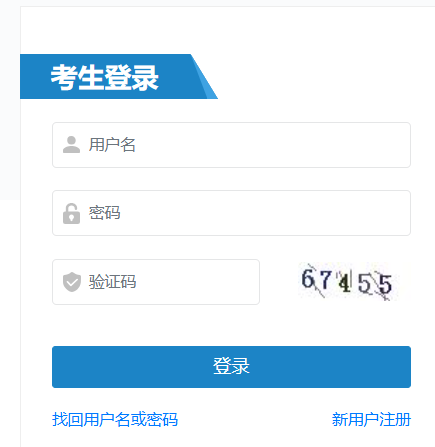Click the shield checkmark icon
This screenshot has height=447, width=435.
pyautogui.click(x=72, y=282)
